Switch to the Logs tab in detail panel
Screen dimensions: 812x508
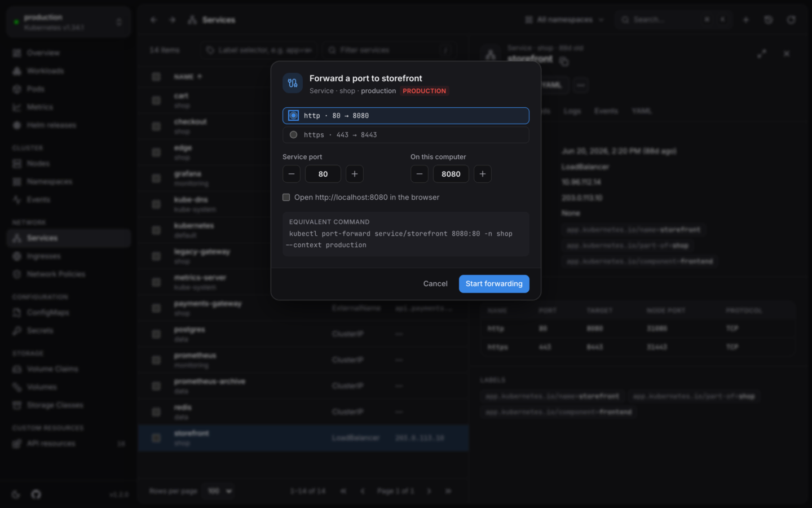click(x=572, y=111)
